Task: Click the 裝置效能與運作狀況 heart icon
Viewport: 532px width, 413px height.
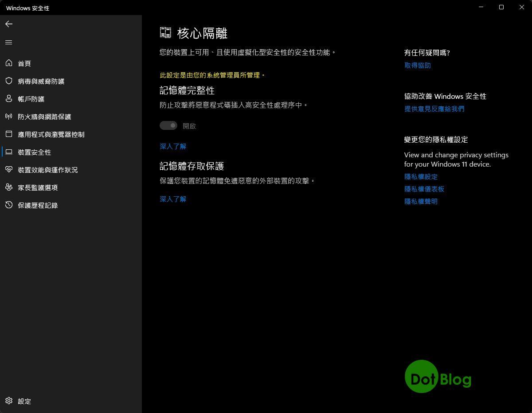Action: 9,170
